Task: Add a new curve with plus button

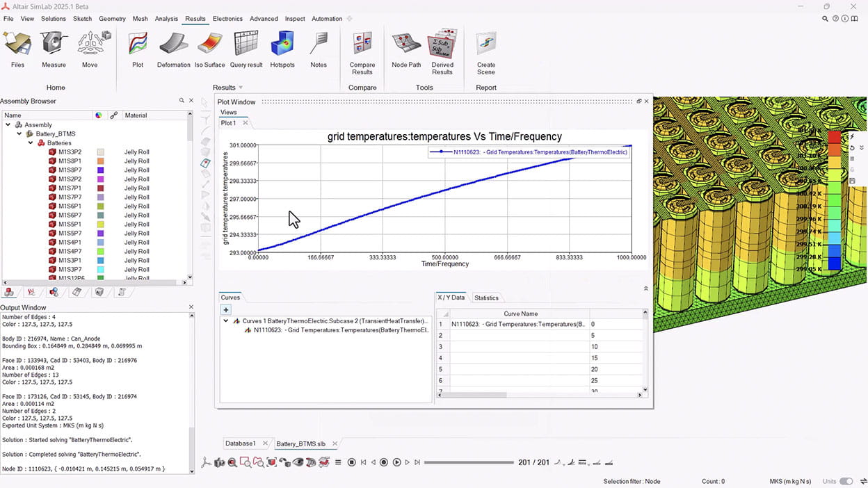Action: coord(226,310)
